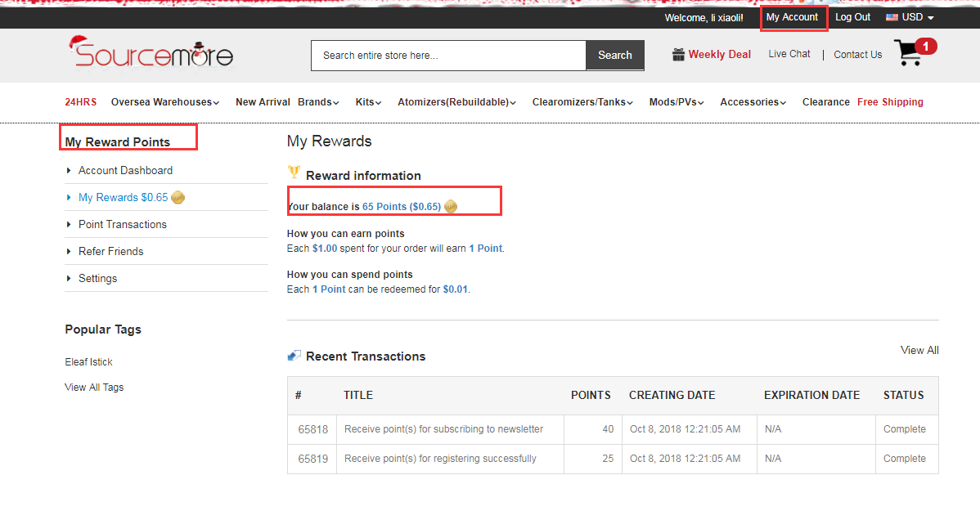Viewport: 980px width, 511px height.
Task: Click the US flag currency icon
Action: click(892, 17)
